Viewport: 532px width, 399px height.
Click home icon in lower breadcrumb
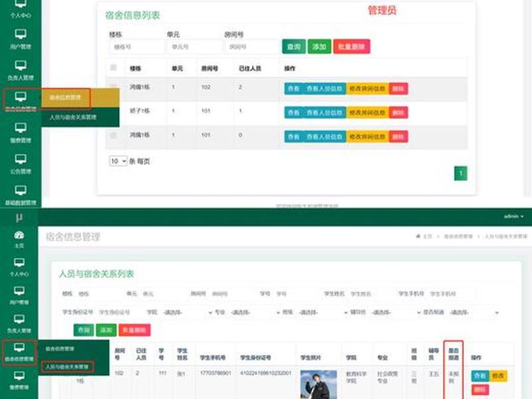(x=418, y=236)
